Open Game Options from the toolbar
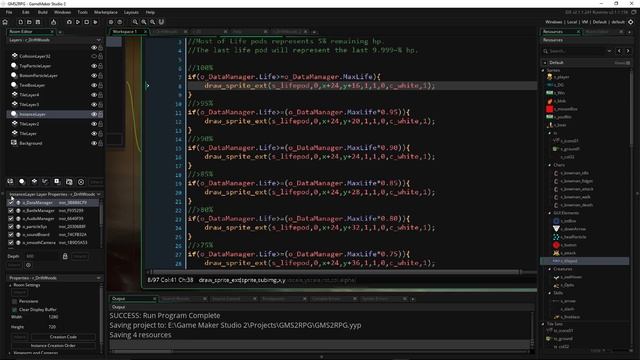This screenshot has width=640, height=360. pos(111,22)
